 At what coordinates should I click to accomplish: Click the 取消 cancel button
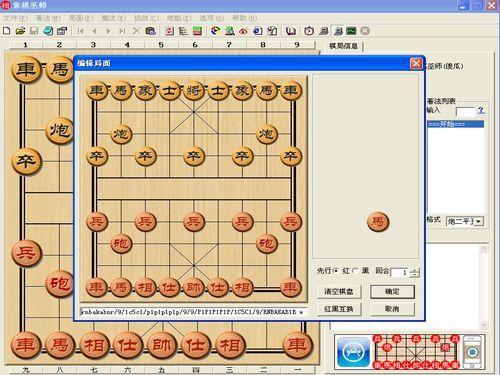392,309
